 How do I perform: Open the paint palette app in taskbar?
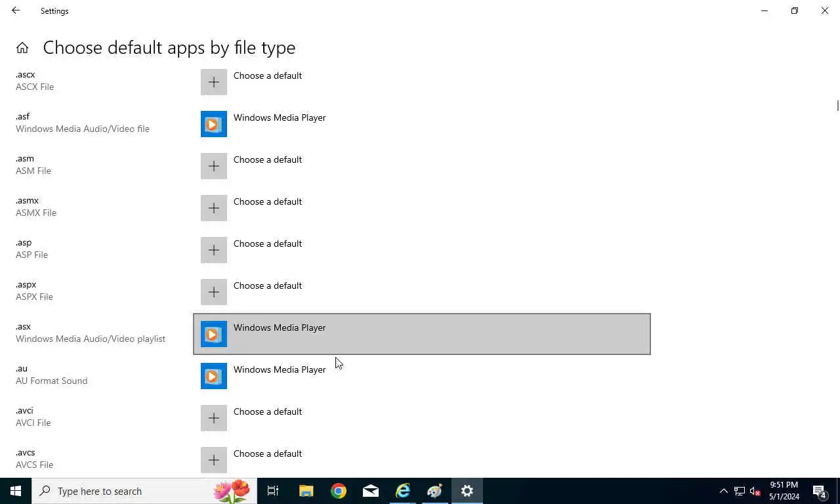[x=435, y=491]
